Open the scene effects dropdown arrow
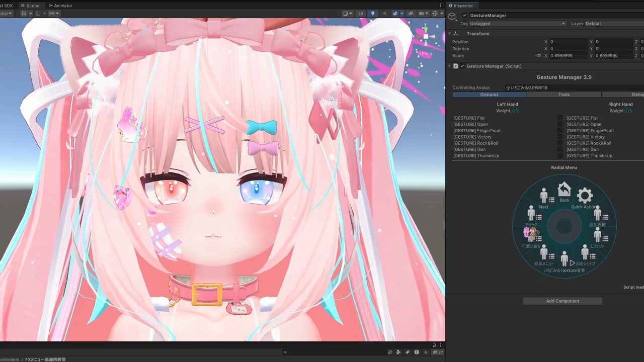Screen dimensions: 644x362 pos(402,14)
